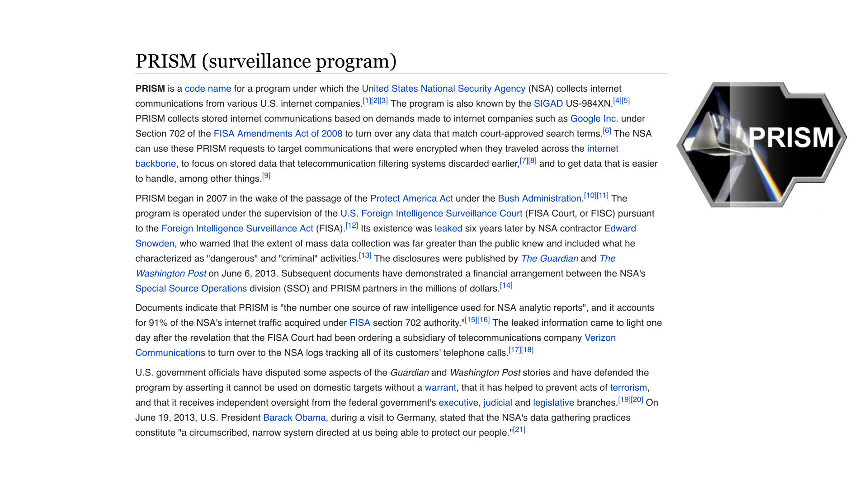This screenshot has height=488, width=868.
Task: Open the 'leaked' link
Action: tap(448, 229)
